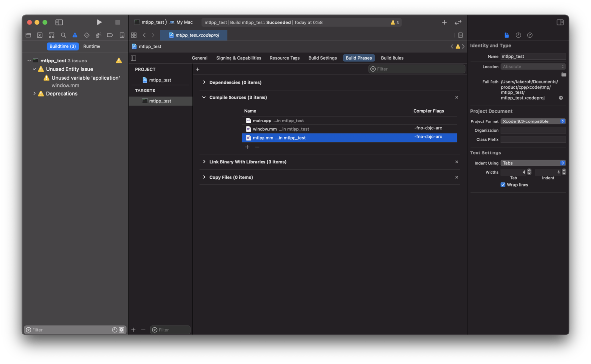Toggle the Navigator sidebar icon
The height and width of the screenshot is (364, 591).
pyautogui.click(x=59, y=22)
